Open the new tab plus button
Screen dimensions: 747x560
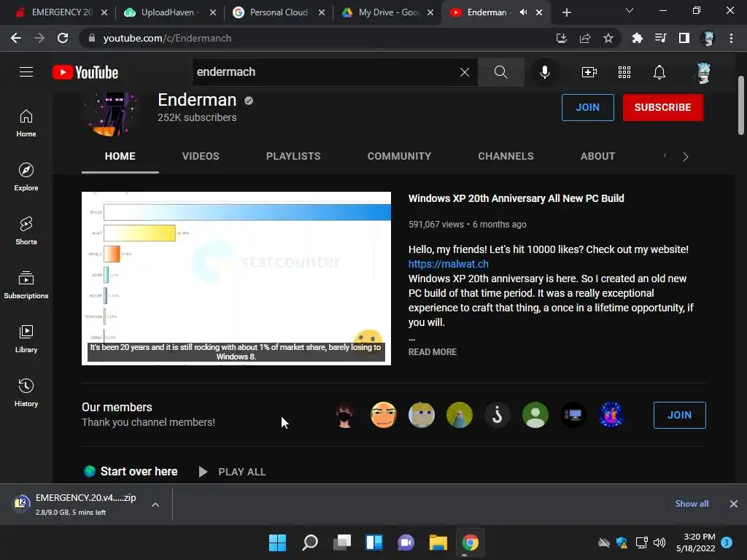pyautogui.click(x=566, y=13)
